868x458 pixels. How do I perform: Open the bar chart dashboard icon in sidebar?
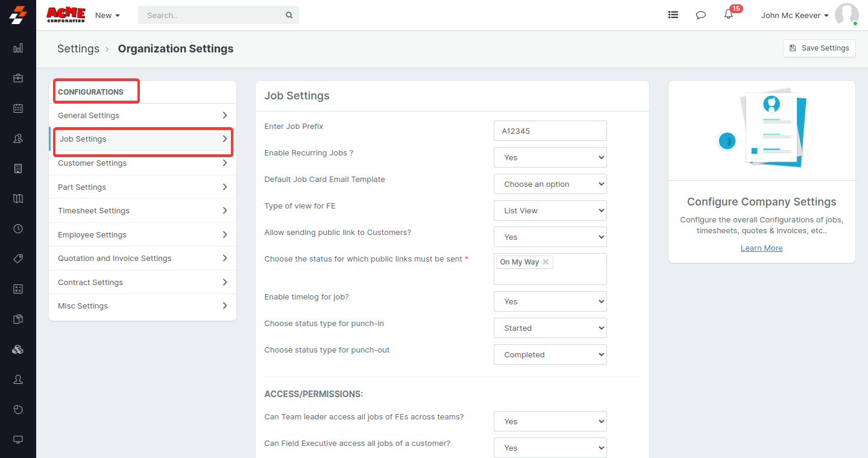pos(18,48)
